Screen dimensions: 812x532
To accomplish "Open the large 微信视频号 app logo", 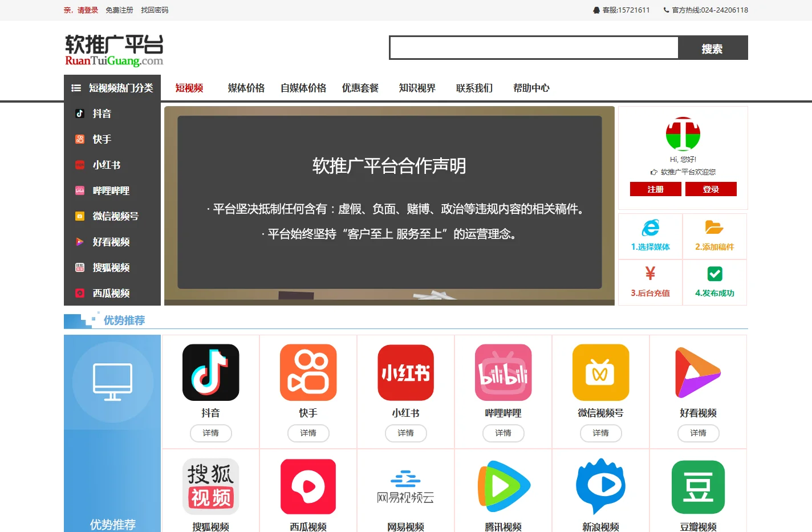I will 601,372.
